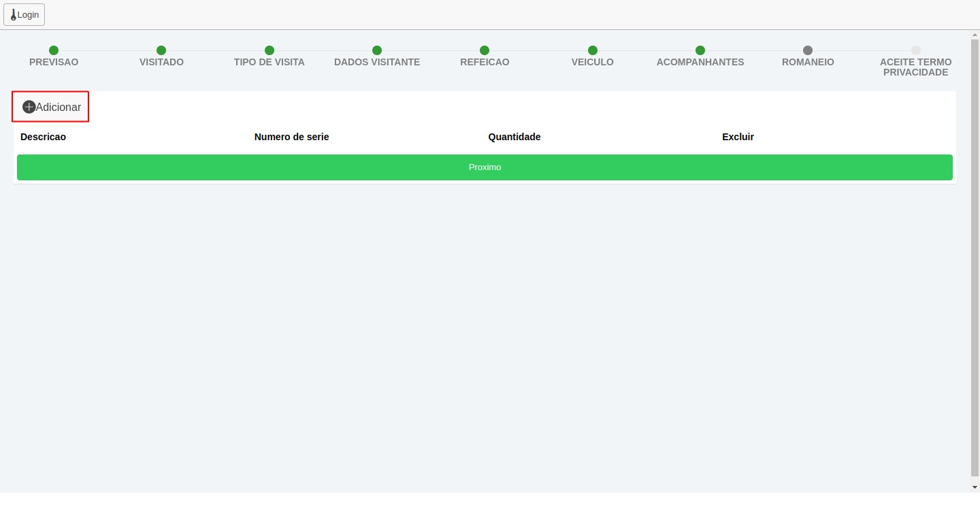Click the Quantidade column header
The height and width of the screenshot is (522, 980).
coord(514,137)
